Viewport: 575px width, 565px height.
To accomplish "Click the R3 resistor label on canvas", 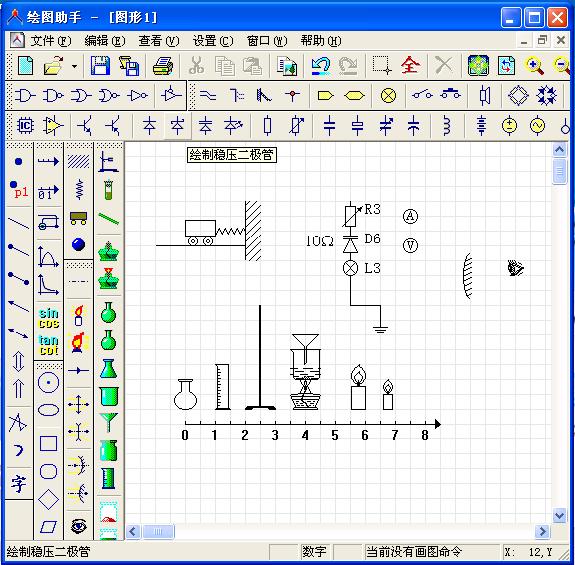I will click(x=372, y=209).
